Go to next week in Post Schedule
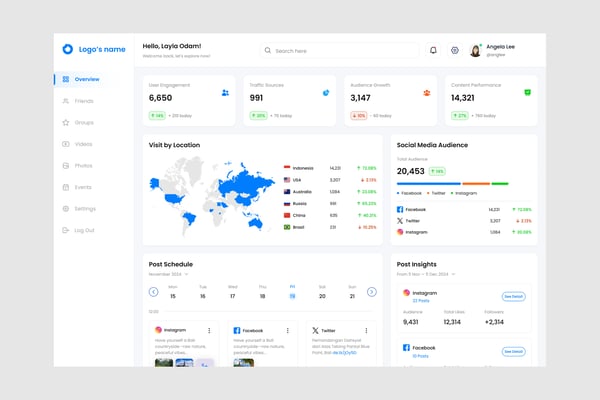Image resolution: width=600 pixels, height=400 pixels. [x=372, y=292]
